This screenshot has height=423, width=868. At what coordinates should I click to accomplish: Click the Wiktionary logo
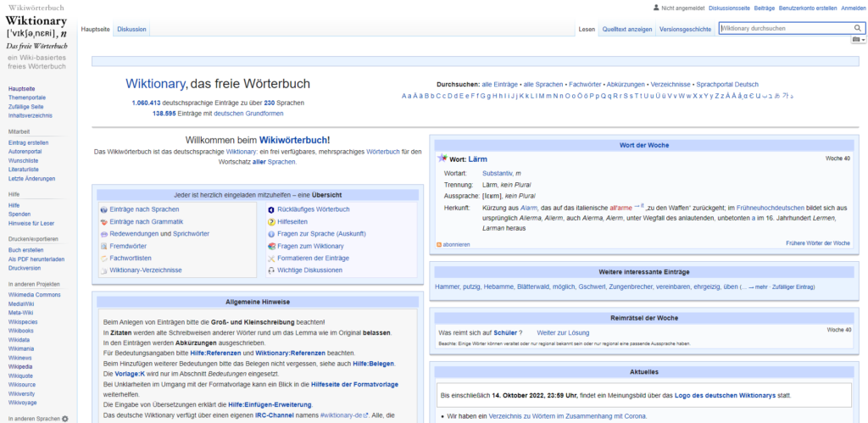[36, 37]
